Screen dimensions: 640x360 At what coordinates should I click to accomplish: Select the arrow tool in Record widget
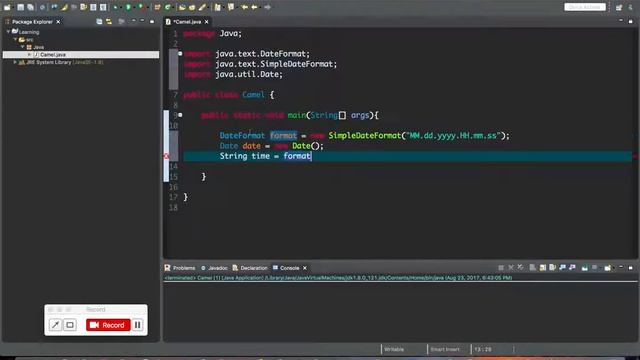[x=55, y=325]
